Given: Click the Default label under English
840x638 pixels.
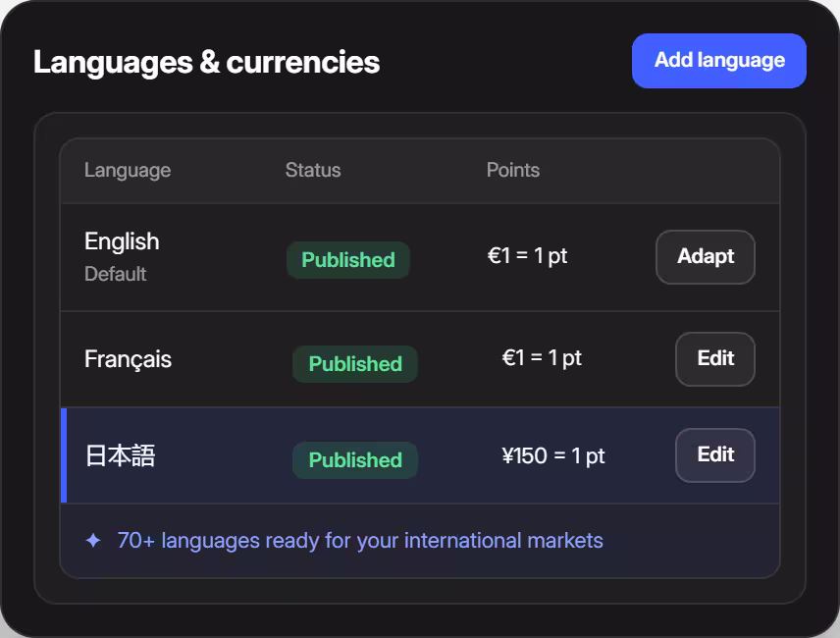Looking at the screenshot, I should [x=115, y=274].
